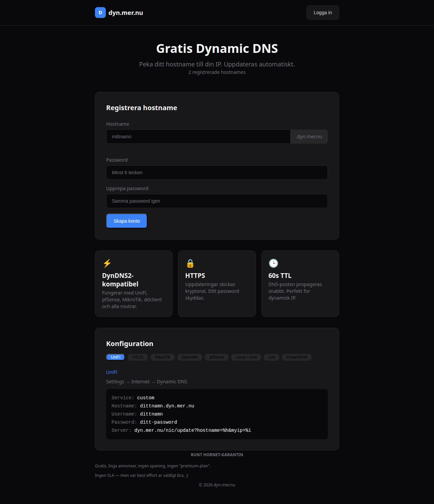Image resolution: width=434 pixels, height=504 pixels.
Task: Click the "Settings → Internet → Dynamic DNS" path
Action: 146,382
